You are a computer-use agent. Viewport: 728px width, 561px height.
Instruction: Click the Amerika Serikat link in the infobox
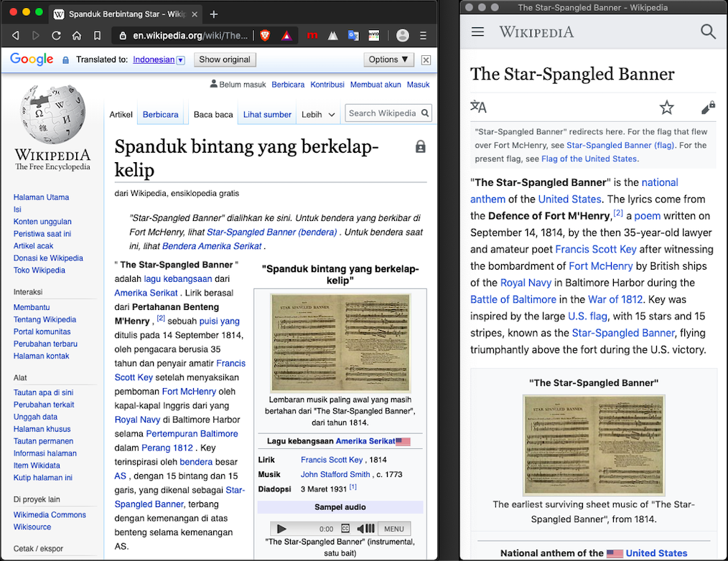pyautogui.click(x=365, y=441)
